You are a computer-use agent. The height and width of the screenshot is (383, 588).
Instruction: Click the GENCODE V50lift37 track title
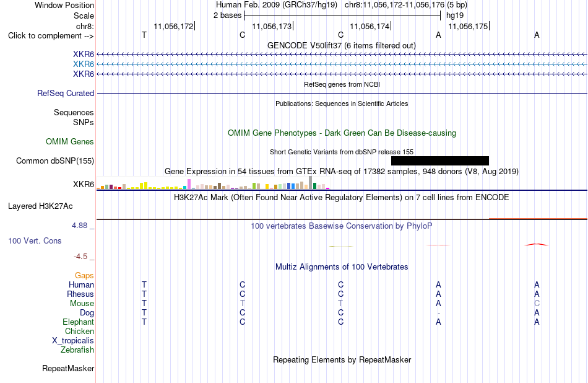[342, 45]
